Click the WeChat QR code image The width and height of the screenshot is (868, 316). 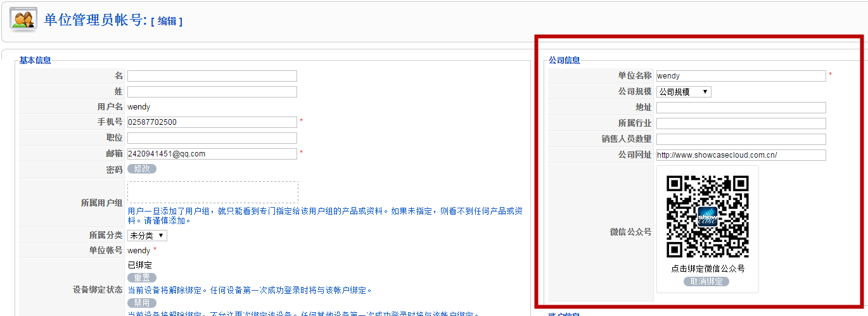pos(708,217)
